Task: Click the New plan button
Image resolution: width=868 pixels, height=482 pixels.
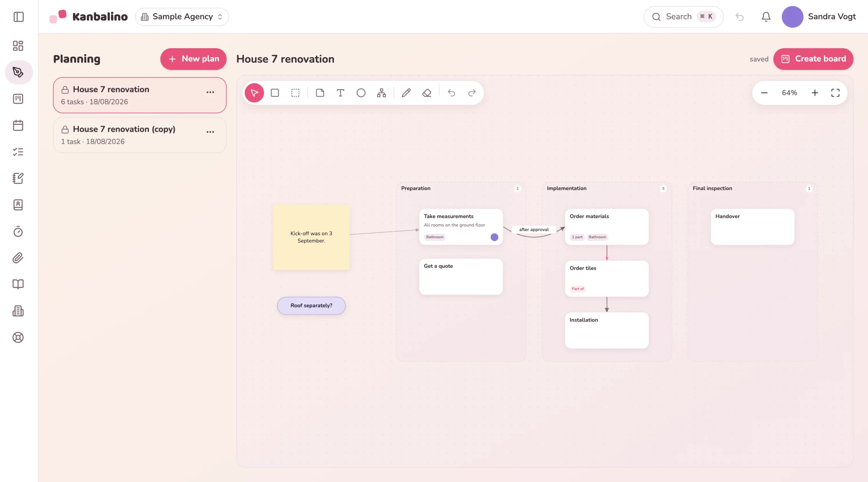Action: point(193,59)
